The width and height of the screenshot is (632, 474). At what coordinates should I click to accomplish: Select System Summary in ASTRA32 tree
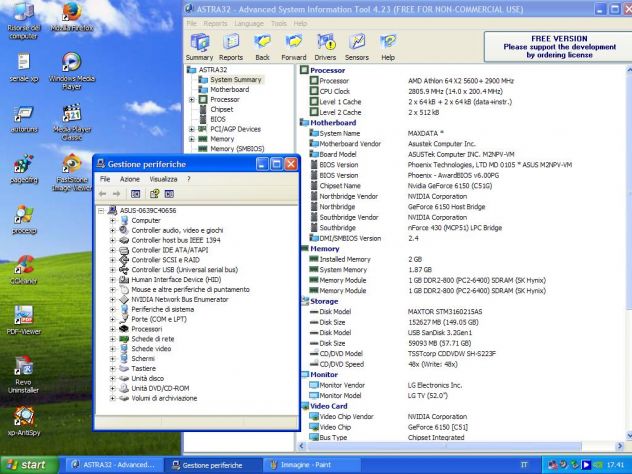(x=236, y=80)
